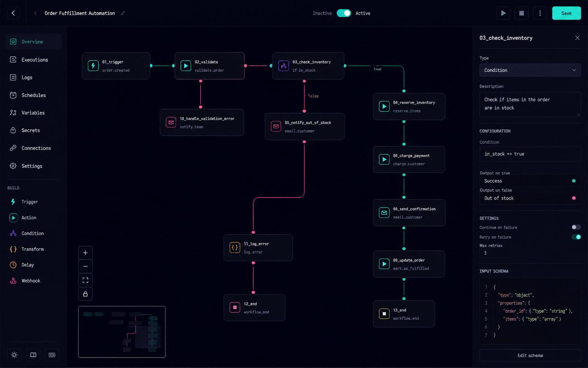Viewport: 588px width, 368px height.
Task: Toggle the Inactive/Active workflow switch
Action: point(344,13)
